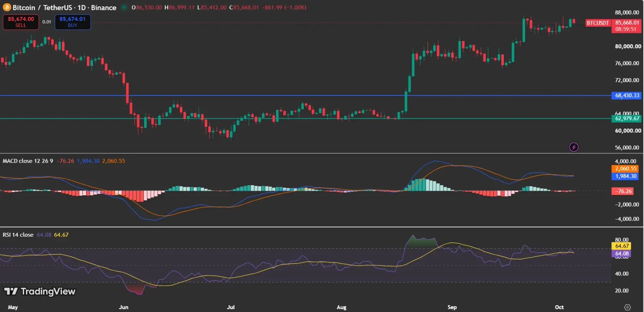Click the −4,000.00 MACD scale label
This screenshot has height=312, width=644.
click(x=626, y=219)
